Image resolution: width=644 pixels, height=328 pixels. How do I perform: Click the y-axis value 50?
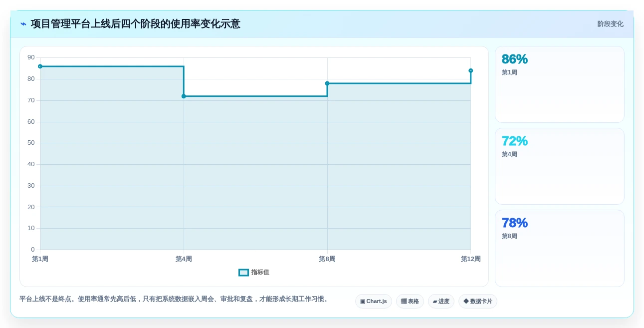(x=31, y=143)
